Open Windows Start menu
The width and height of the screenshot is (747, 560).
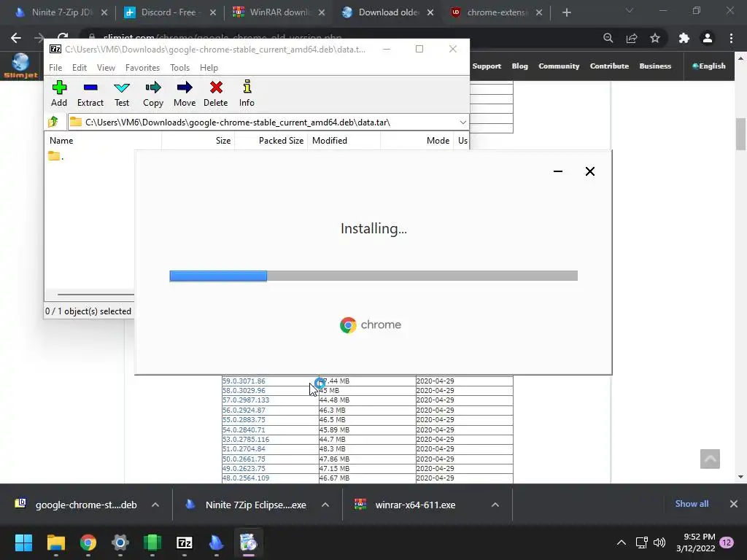[24, 542]
